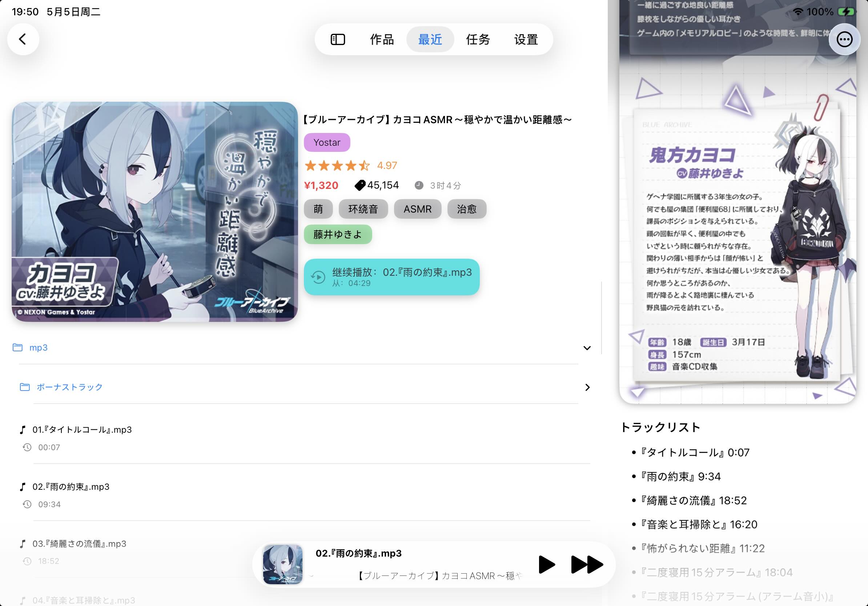868x606 pixels.
Task: Click the 19:50 clock in status bar
Action: (25, 12)
